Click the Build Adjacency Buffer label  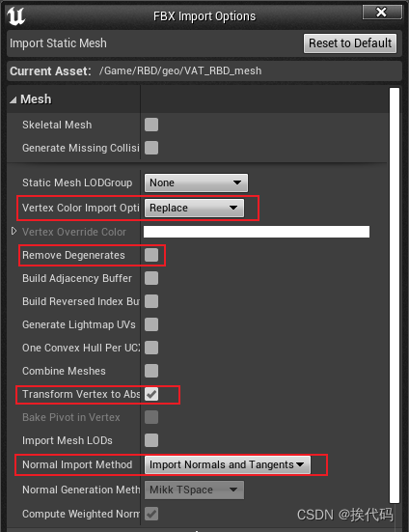point(77,278)
